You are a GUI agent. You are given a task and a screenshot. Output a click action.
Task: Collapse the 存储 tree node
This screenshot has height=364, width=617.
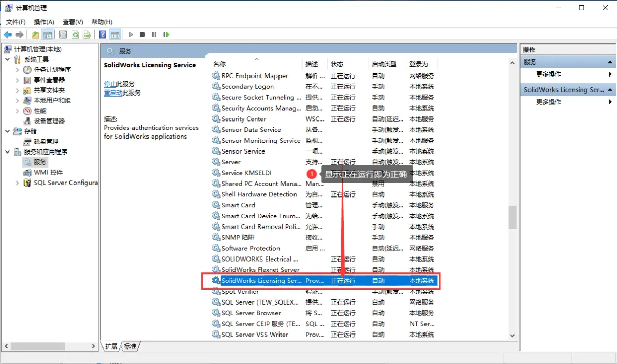[7, 131]
